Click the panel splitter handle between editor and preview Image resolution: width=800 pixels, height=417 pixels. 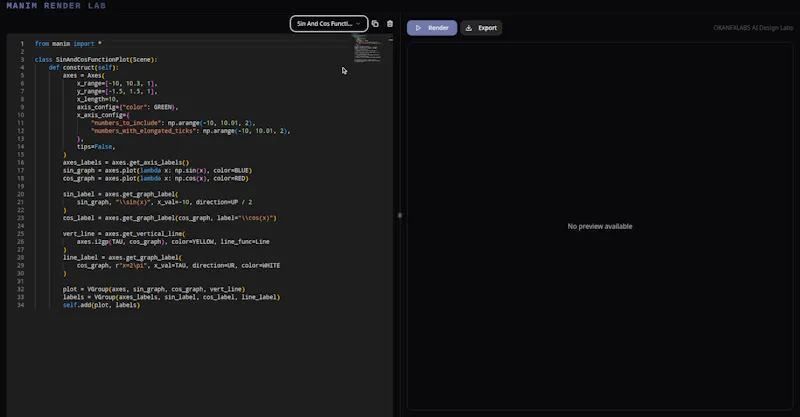399,215
